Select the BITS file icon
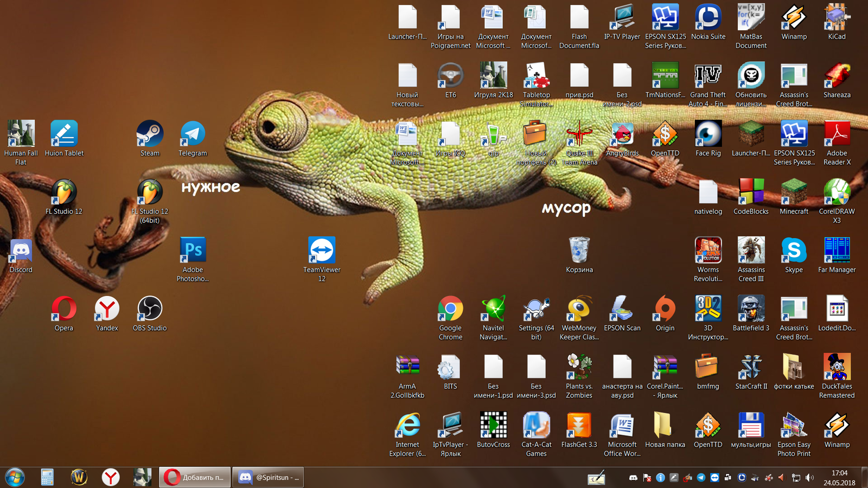Viewport: 868px width, 488px height. point(450,372)
